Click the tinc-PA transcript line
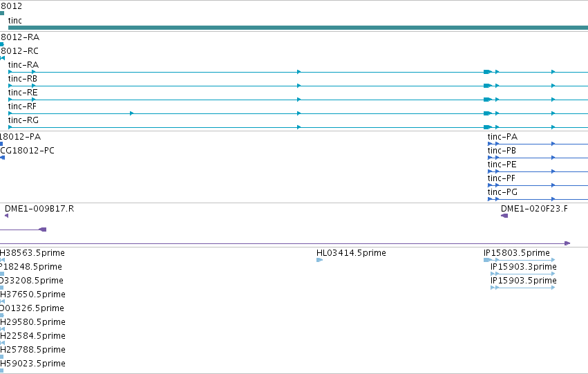 pyautogui.click(x=538, y=144)
